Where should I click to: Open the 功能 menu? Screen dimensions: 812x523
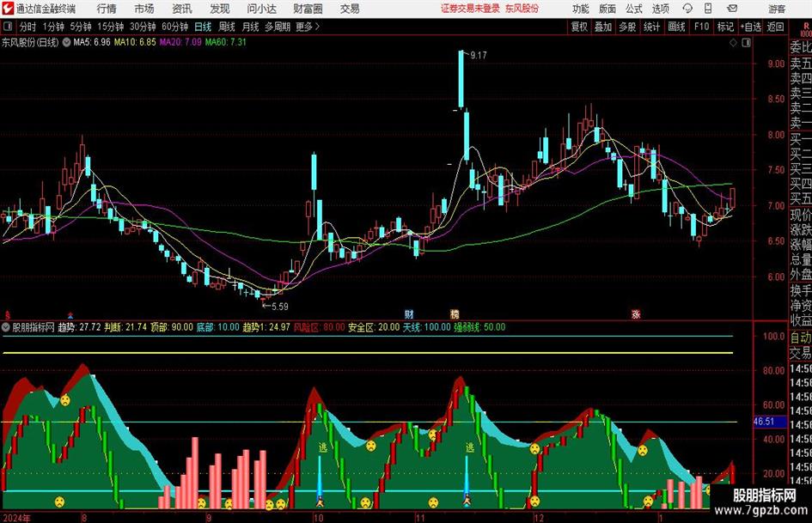tap(581, 9)
